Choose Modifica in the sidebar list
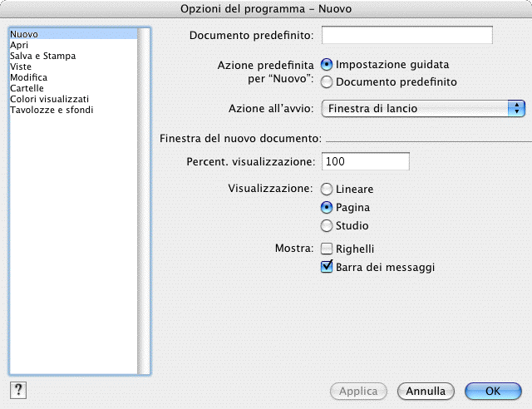 pyautogui.click(x=28, y=77)
